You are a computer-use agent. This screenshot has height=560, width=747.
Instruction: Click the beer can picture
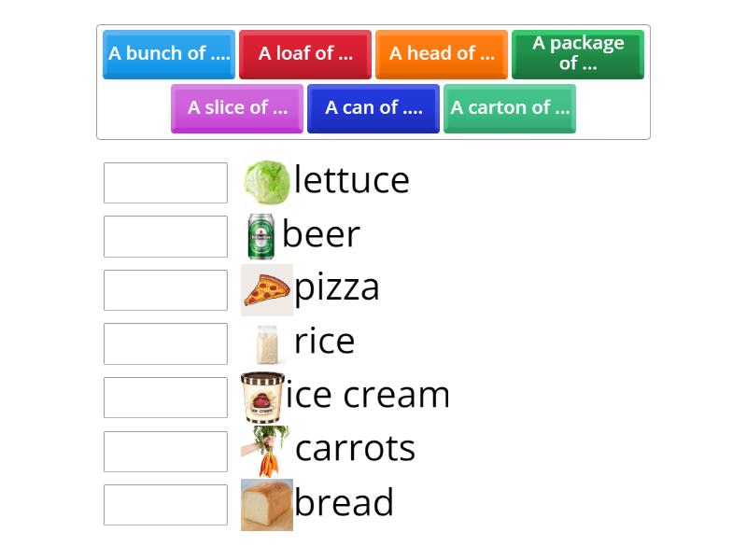point(261,235)
